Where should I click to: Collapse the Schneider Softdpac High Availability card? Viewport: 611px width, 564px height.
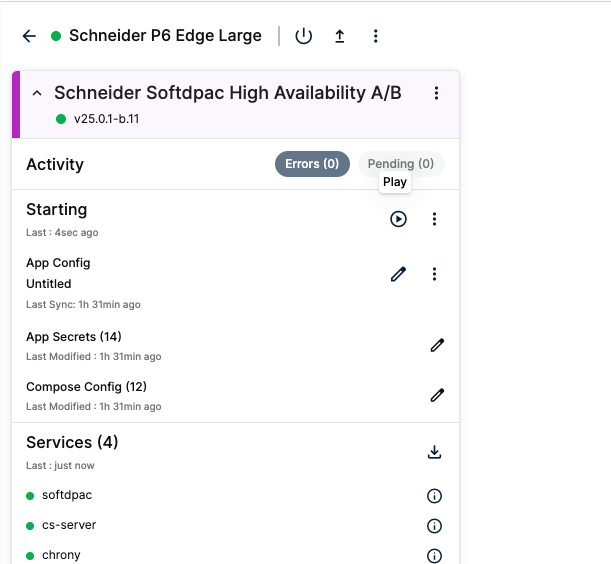[37, 93]
